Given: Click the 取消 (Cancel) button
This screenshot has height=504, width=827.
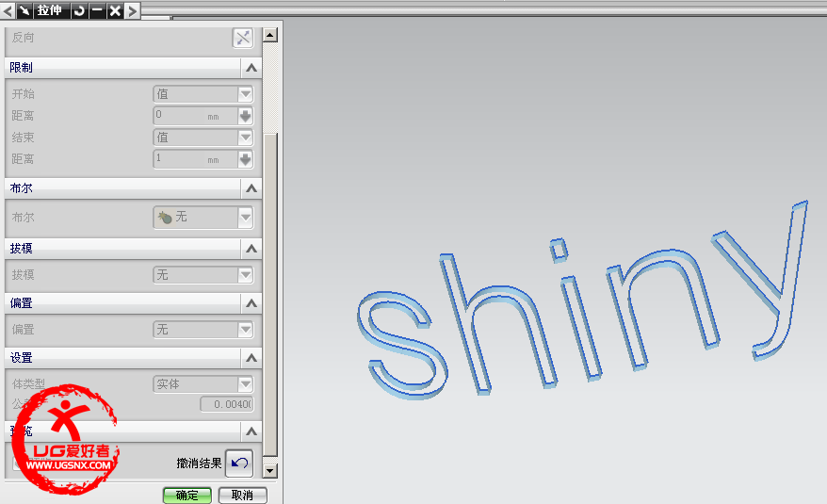Looking at the screenshot, I should tap(243, 495).
